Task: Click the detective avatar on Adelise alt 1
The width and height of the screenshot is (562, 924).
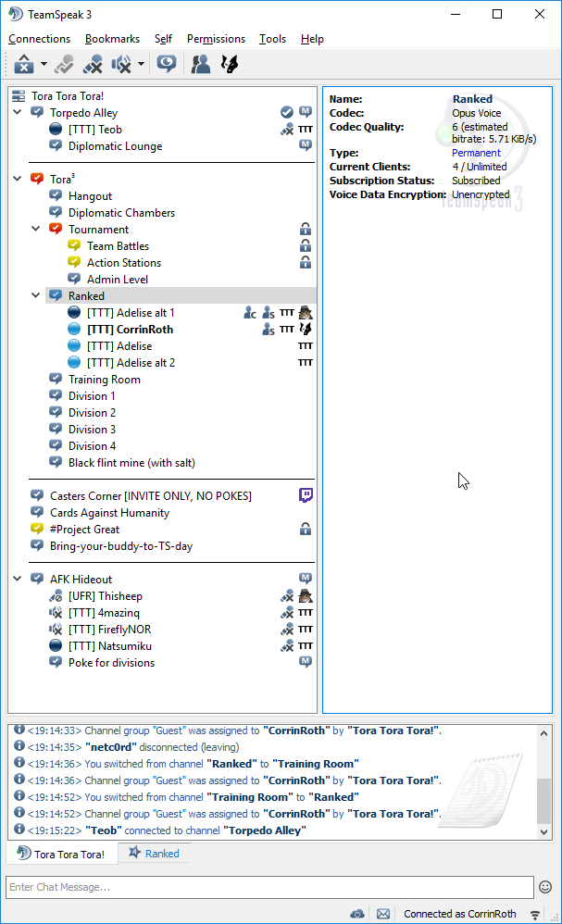Action: [306, 313]
